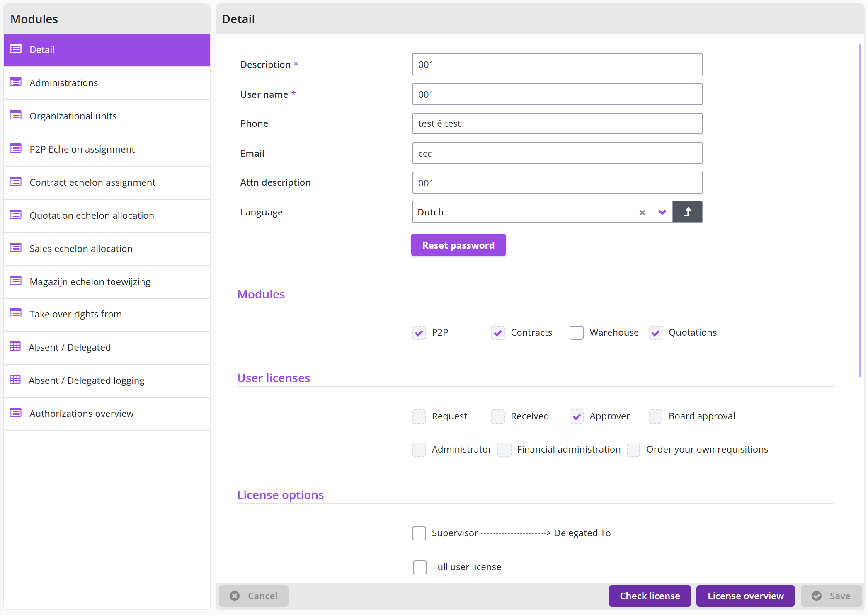This screenshot has height=615, width=868.
Task: Click into the Email input field
Action: (x=557, y=153)
